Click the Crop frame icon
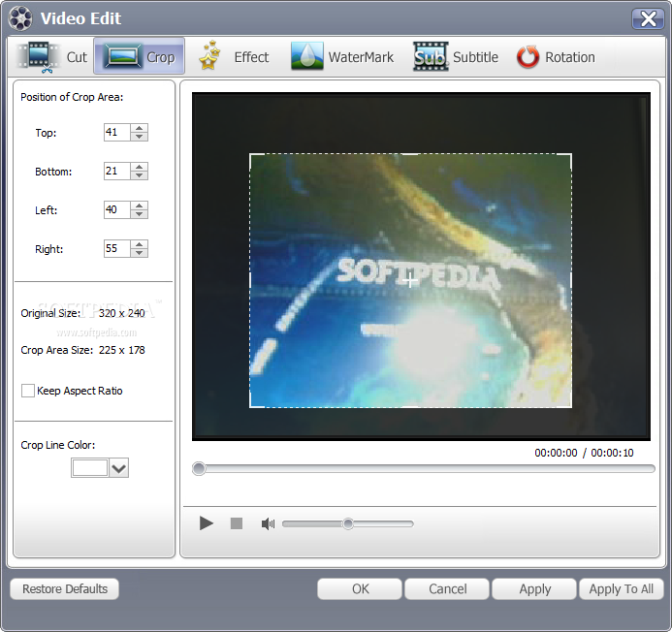Screen dimensions: 672x632 [x=123, y=56]
